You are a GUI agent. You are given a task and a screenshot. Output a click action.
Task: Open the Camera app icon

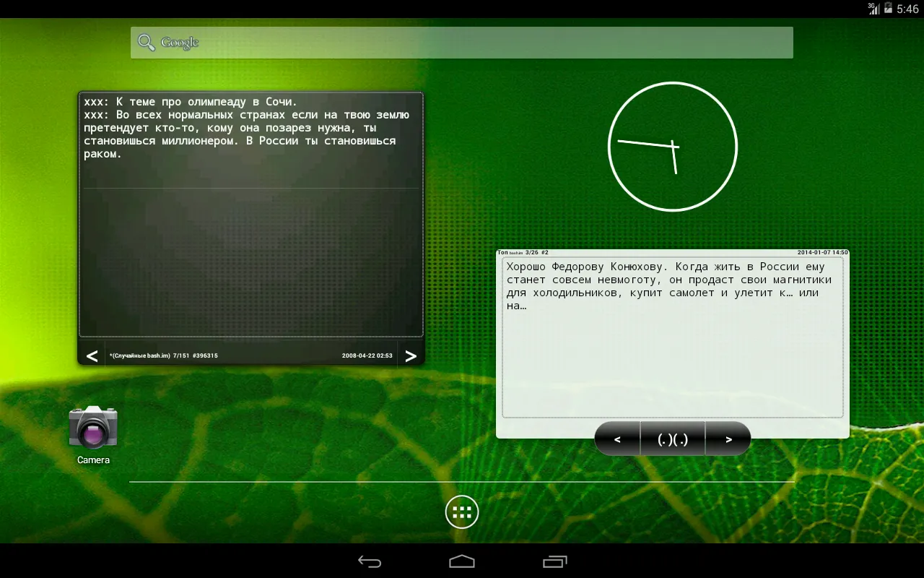pyautogui.click(x=93, y=427)
